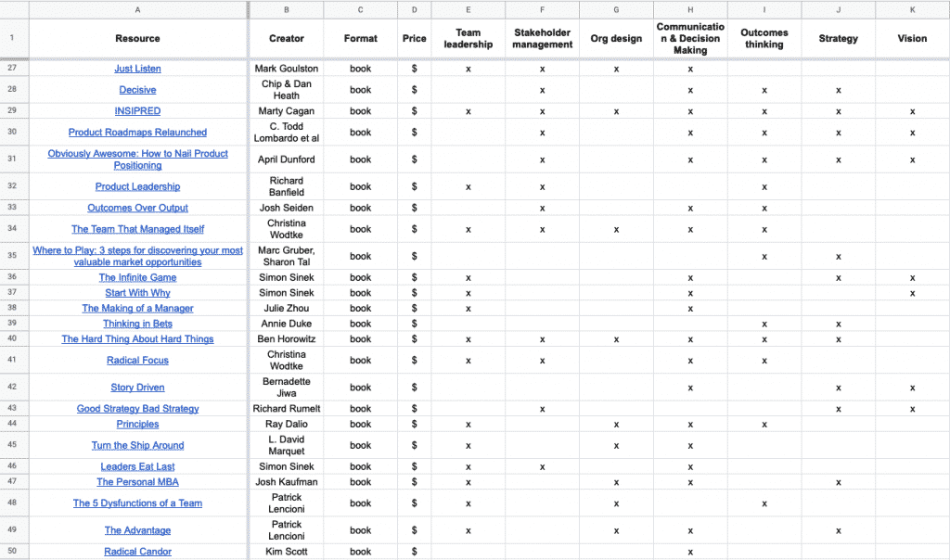Select column E header
The width and height of the screenshot is (950, 560).
468,9
